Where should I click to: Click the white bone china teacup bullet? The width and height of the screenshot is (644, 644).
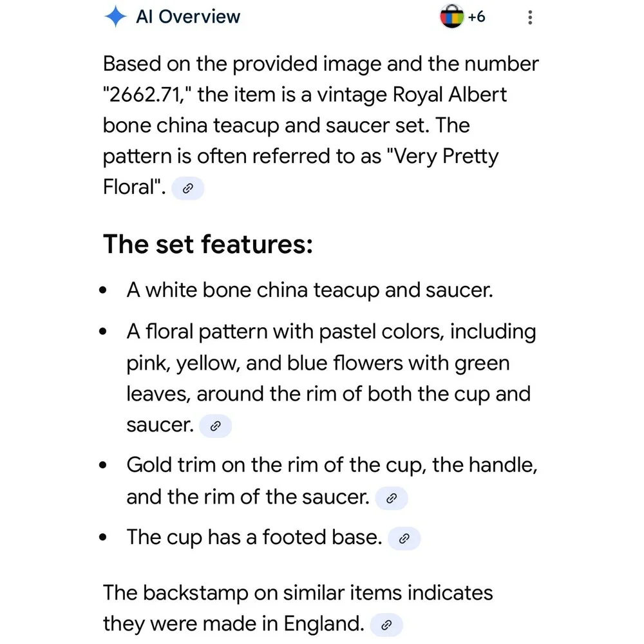[310, 290]
